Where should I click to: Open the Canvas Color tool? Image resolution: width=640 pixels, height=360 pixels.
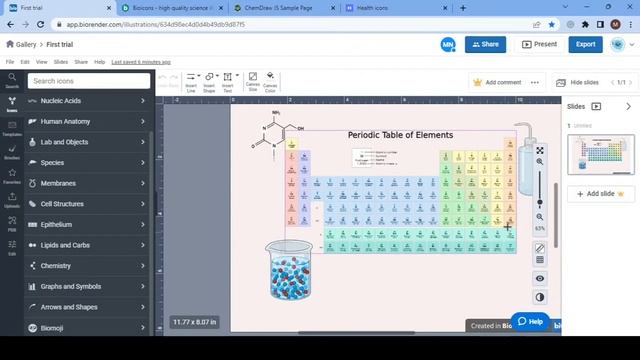point(270,82)
